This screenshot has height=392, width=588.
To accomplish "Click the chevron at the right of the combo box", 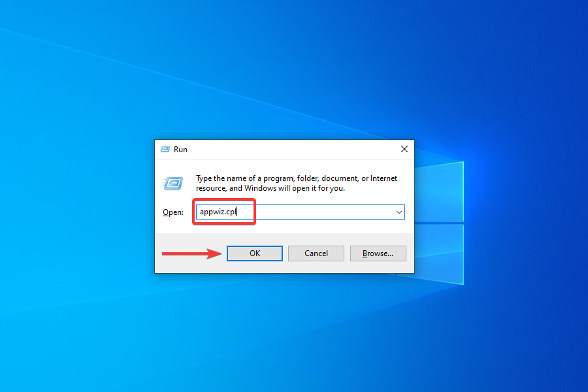I will pyautogui.click(x=399, y=212).
